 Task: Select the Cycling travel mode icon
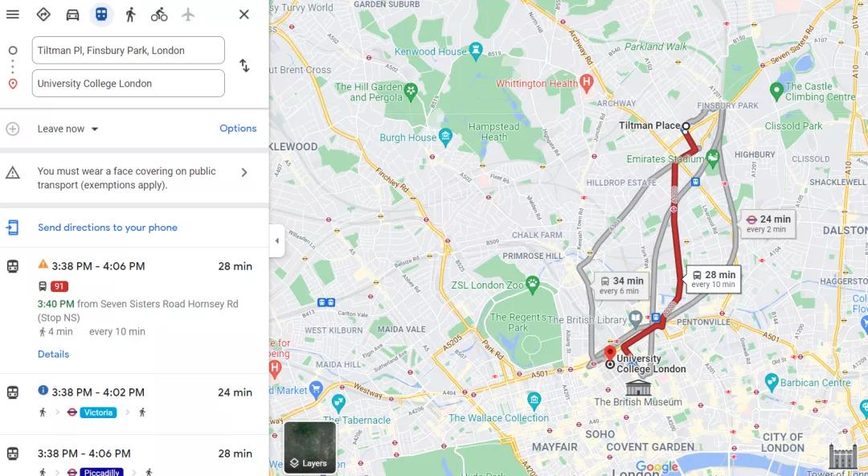click(x=159, y=14)
